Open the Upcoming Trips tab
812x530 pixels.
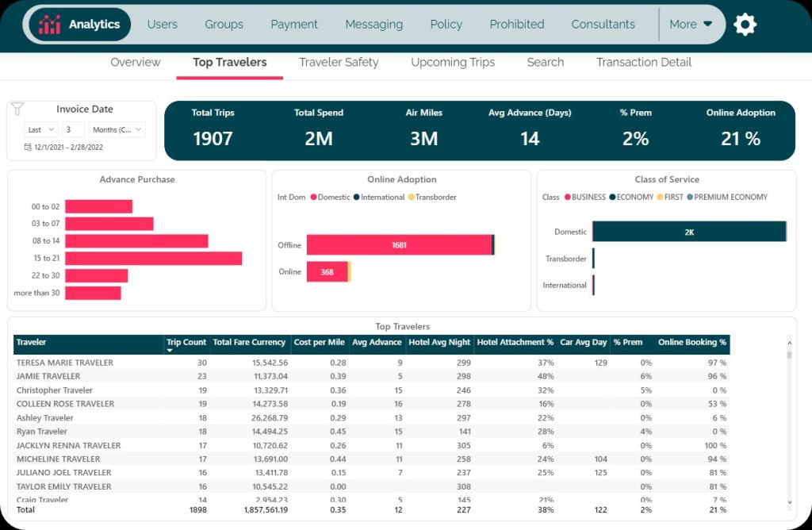tap(453, 62)
